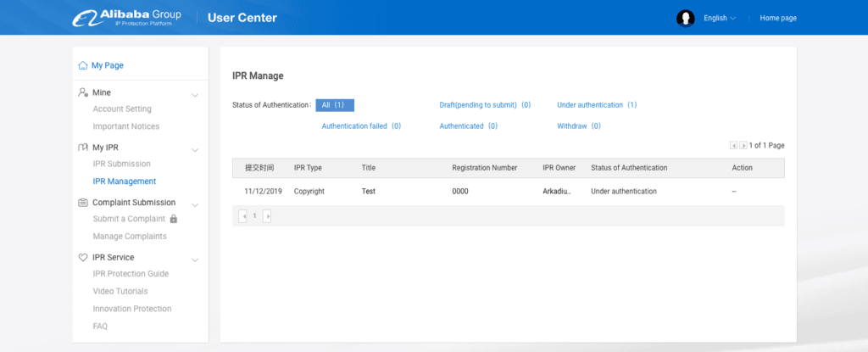Screen dimensions: 868x352
Task: Click the Mine person icon
Action: pyautogui.click(x=83, y=92)
